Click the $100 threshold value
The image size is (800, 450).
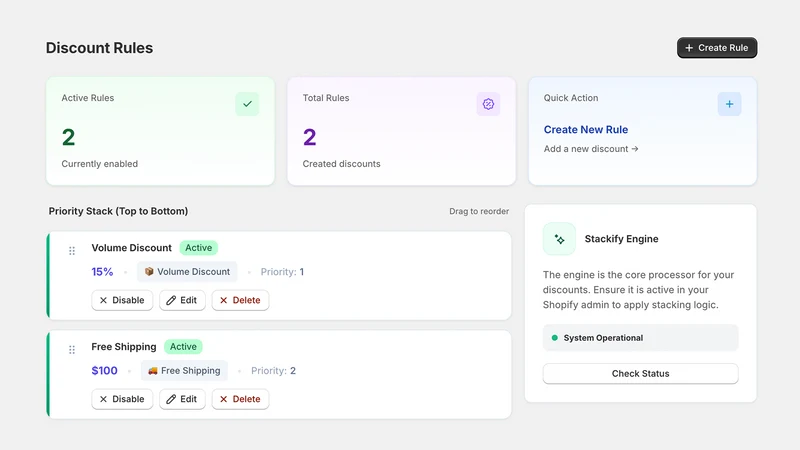(x=105, y=371)
